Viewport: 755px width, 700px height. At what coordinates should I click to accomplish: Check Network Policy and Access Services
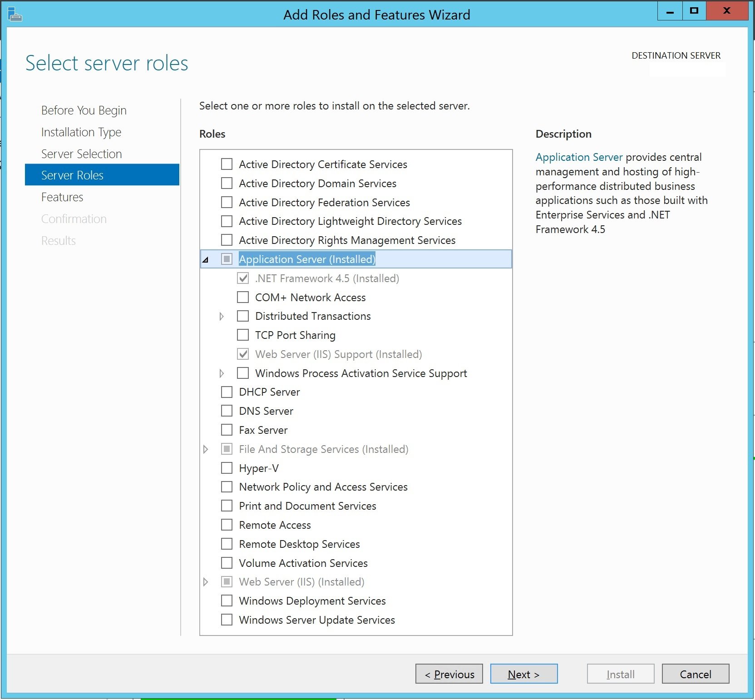[x=227, y=487]
